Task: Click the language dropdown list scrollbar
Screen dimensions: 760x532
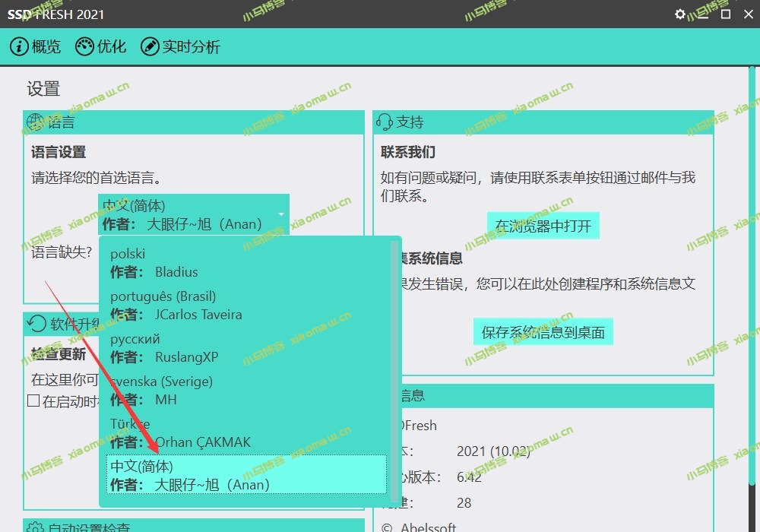Action: (394, 372)
